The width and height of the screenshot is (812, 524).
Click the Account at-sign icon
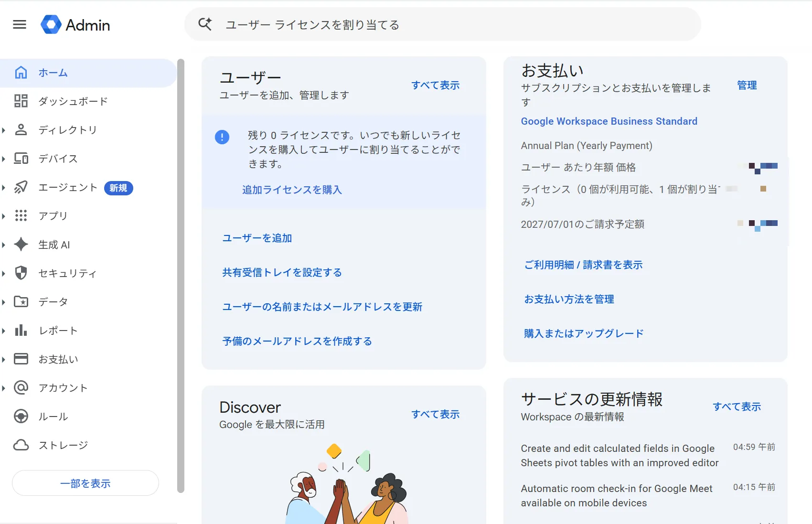pyautogui.click(x=21, y=388)
